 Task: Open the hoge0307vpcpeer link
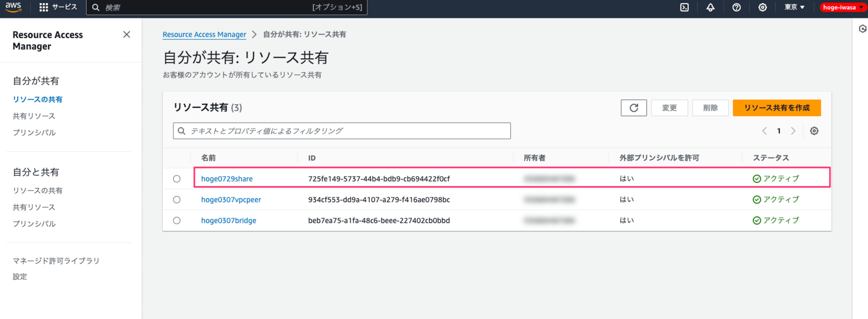tap(231, 199)
